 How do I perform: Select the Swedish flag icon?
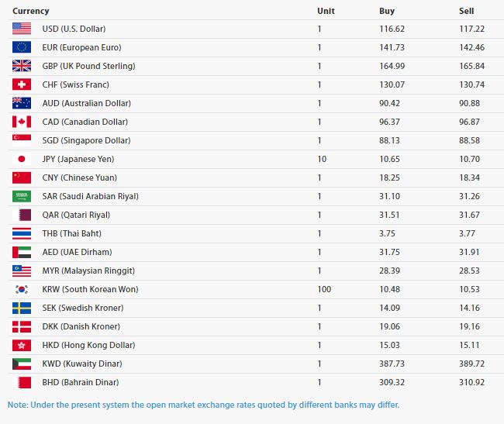pos(22,308)
